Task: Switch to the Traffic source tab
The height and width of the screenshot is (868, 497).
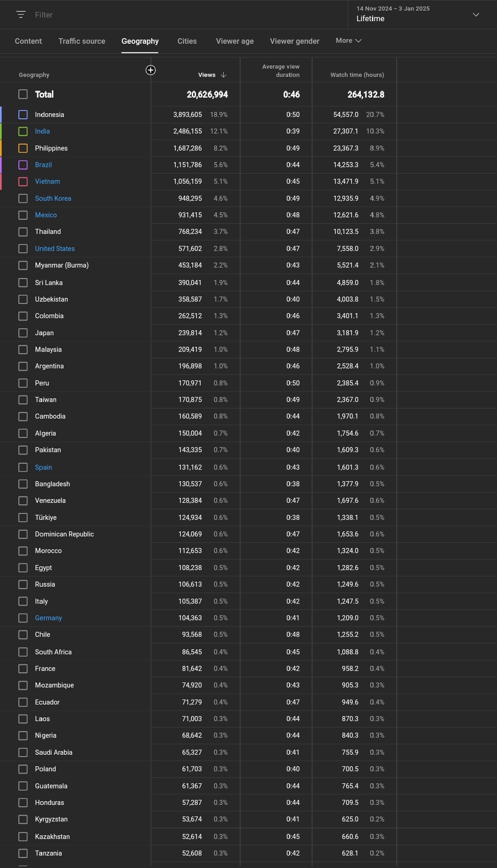Action: point(82,41)
